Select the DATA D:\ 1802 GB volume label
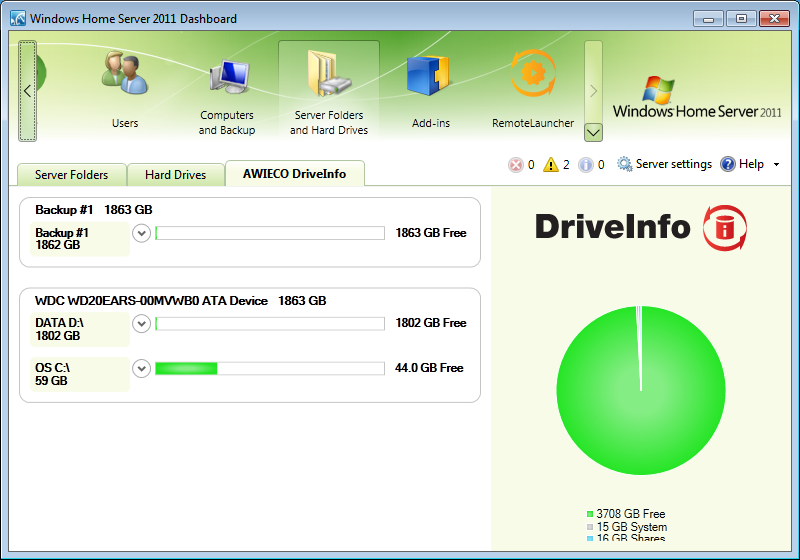The height and width of the screenshot is (560, 800). 80,329
